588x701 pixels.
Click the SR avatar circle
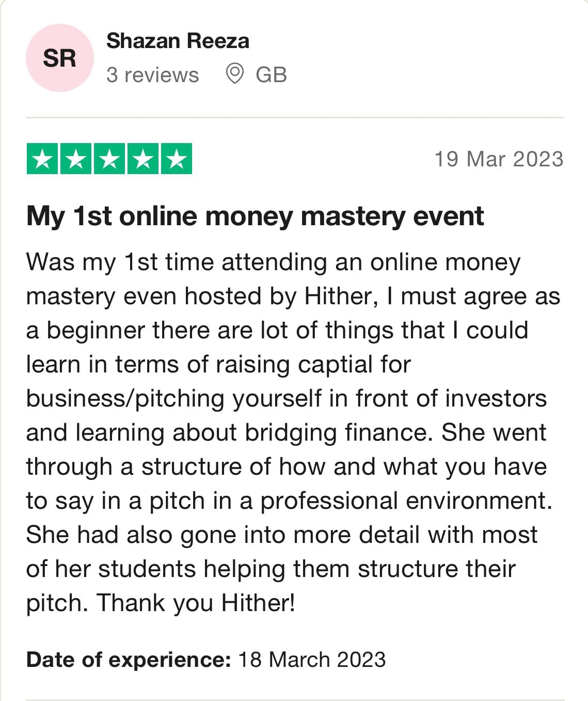(x=59, y=58)
